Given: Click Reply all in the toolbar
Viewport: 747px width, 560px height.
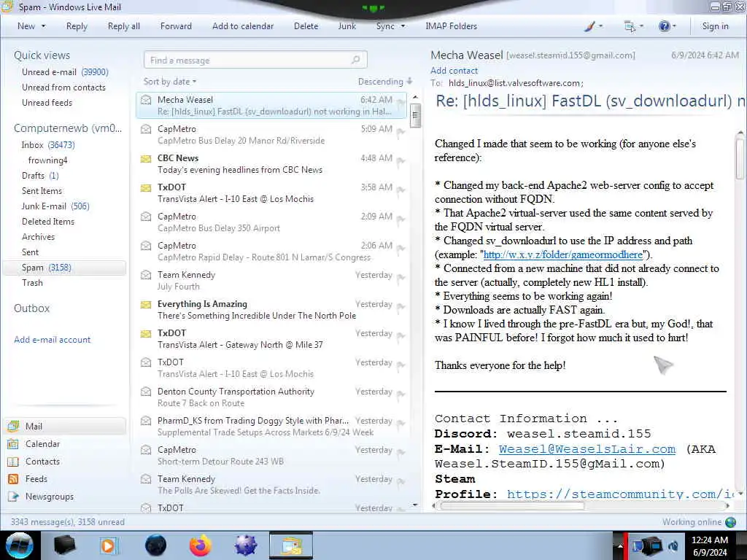Looking at the screenshot, I should 124,26.
